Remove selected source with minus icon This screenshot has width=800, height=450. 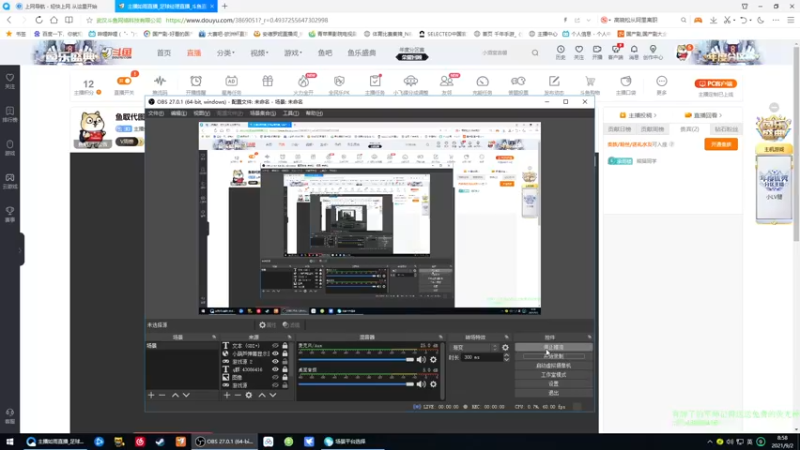238,395
